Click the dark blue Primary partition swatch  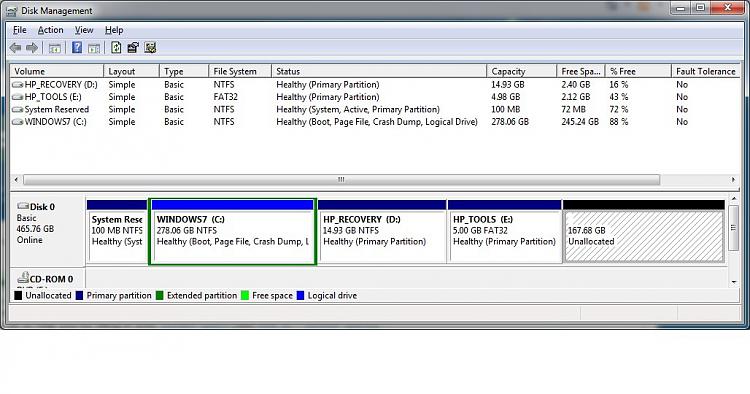click(x=79, y=296)
